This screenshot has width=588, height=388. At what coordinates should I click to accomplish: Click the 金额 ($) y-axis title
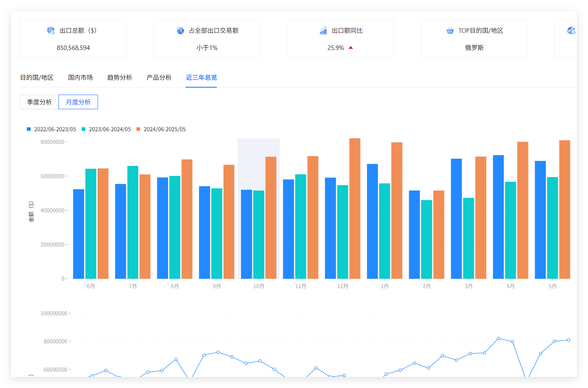tap(31, 212)
